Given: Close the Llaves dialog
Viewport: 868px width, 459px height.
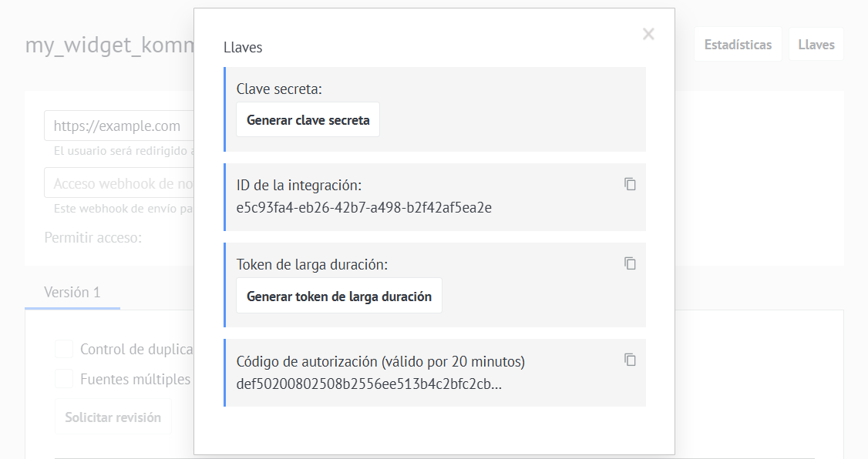Looking at the screenshot, I should click(648, 35).
